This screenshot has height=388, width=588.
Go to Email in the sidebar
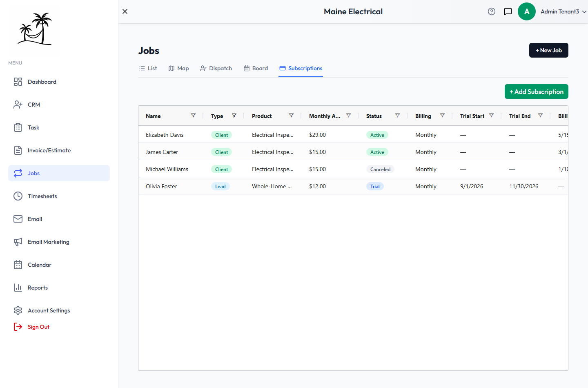point(59,219)
